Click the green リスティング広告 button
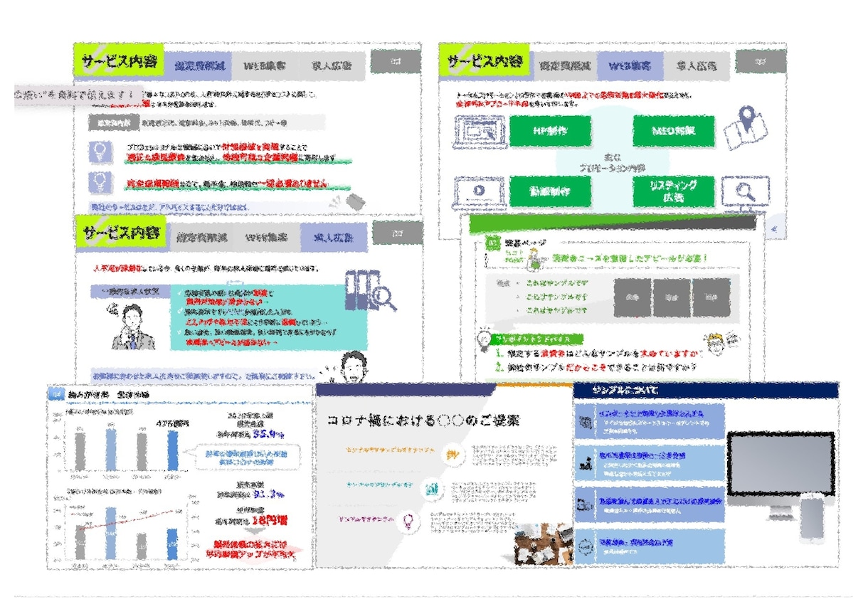The width and height of the screenshot is (868, 614). (x=673, y=191)
